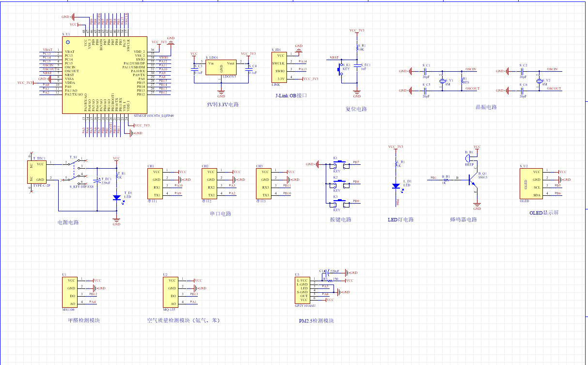The image size is (588, 365).
Task: Select the J-Link S_JD1 connector block
Action: [278, 67]
